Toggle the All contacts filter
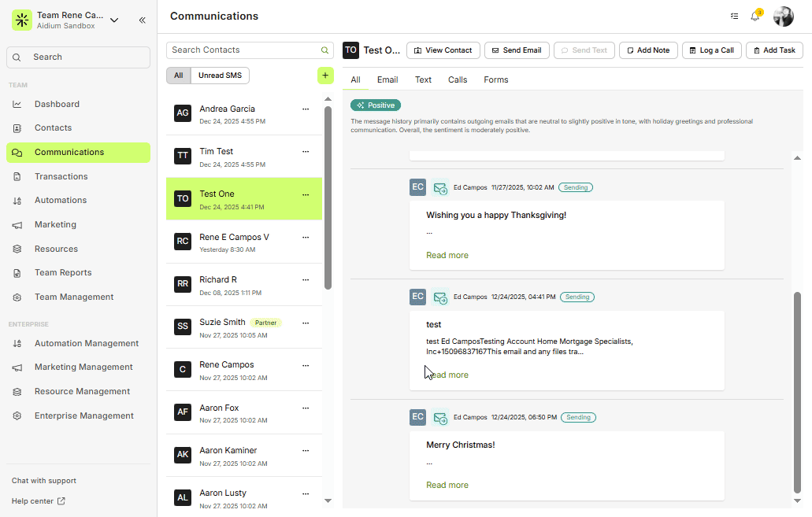The height and width of the screenshot is (517, 812). click(x=178, y=76)
